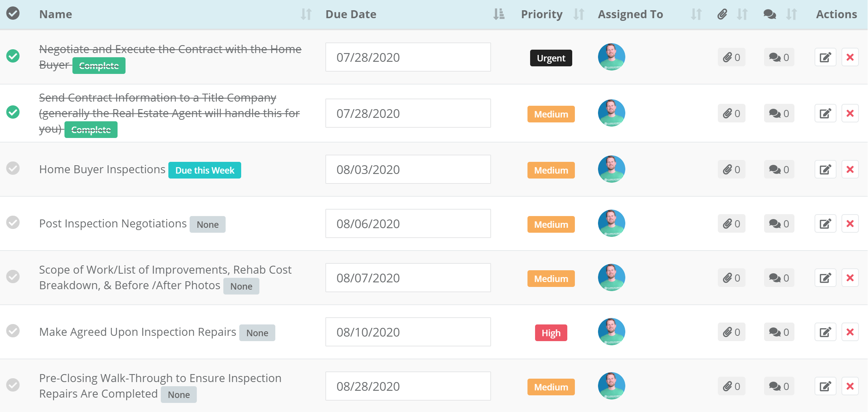
Task: Uncheck the Negotiate and Execute Contract task
Action: (13, 56)
